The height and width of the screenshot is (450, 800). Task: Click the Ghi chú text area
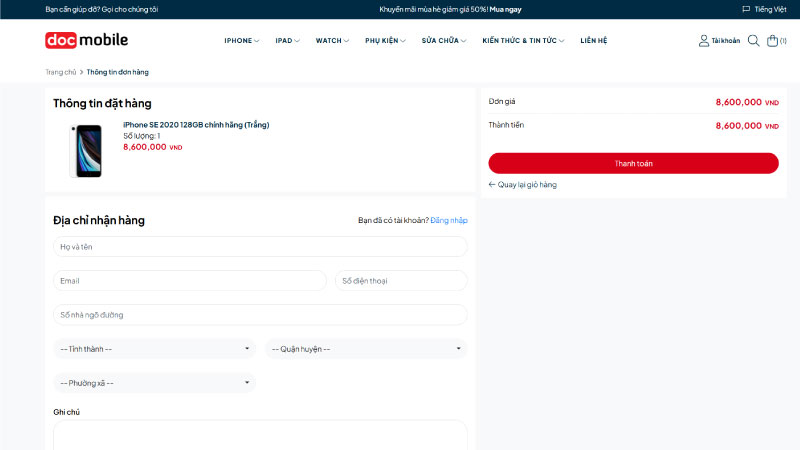tap(260, 435)
